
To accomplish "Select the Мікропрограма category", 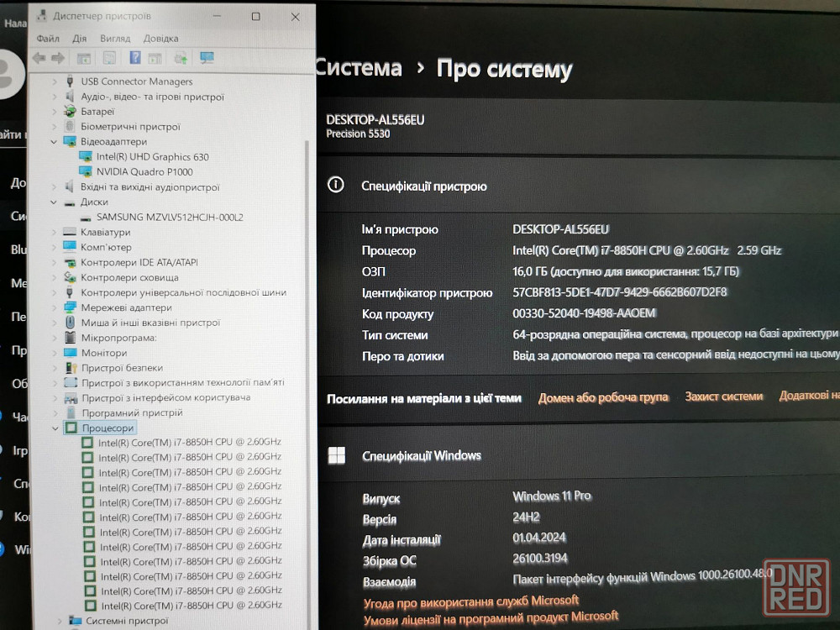I will click(119, 338).
